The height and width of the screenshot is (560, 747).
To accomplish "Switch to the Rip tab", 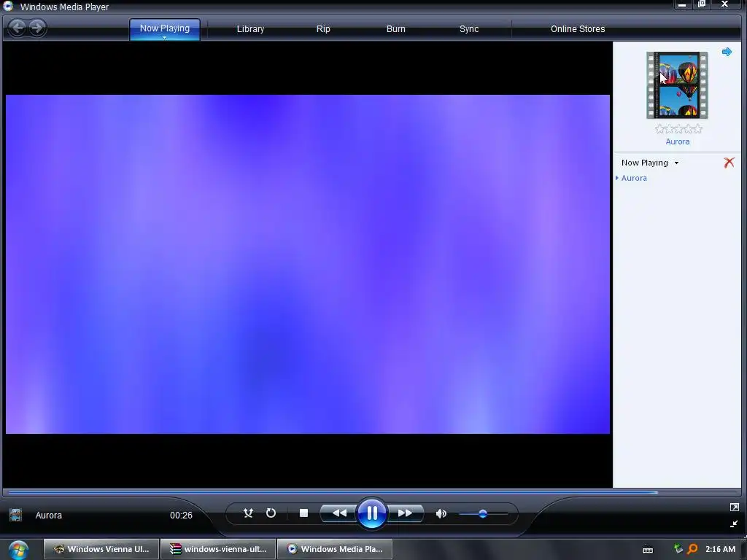I will click(x=323, y=29).
